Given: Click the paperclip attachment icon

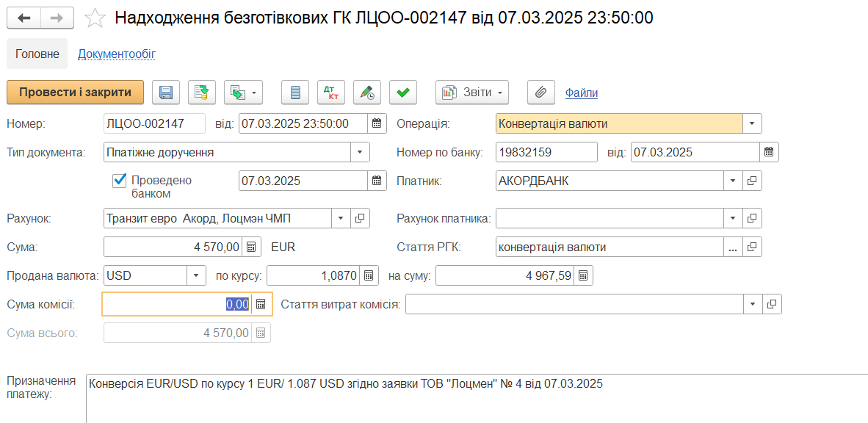Looking at the screenshot, I should [x=540, y=93].
